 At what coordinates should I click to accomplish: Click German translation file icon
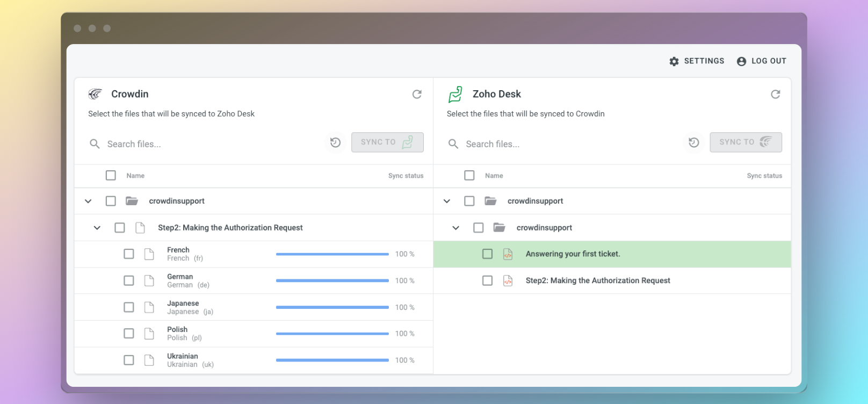point(149,280)
